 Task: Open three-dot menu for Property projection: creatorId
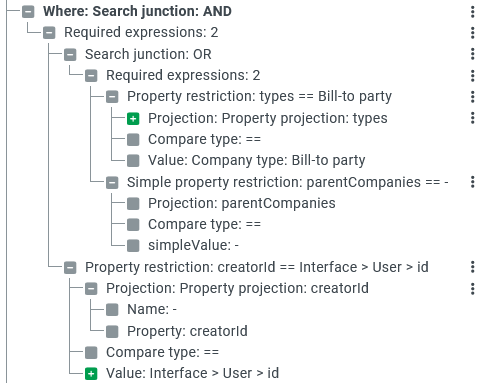tap(472, 289)
